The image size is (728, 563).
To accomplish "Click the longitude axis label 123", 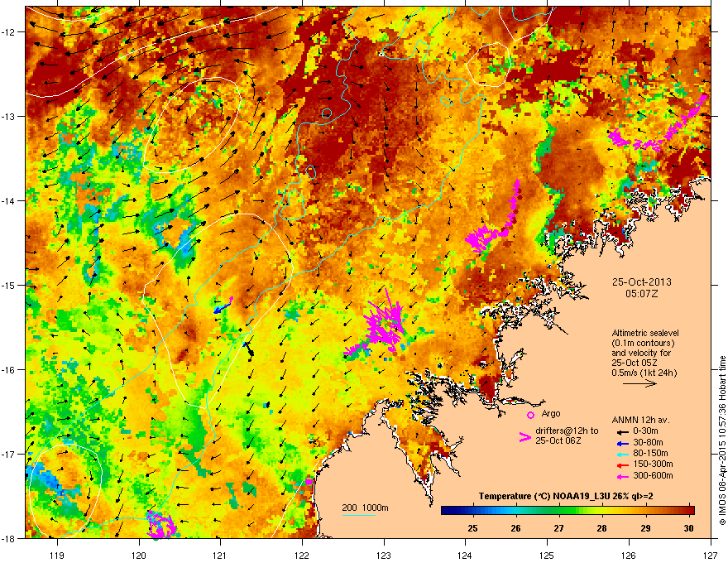I will point(384,555).
